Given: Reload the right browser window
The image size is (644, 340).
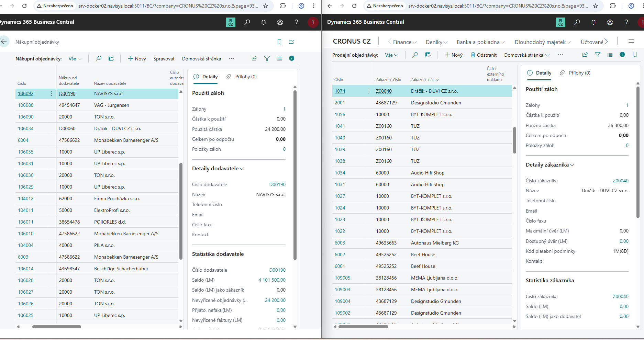Looking at the screenshot, I should coord(354,6).
